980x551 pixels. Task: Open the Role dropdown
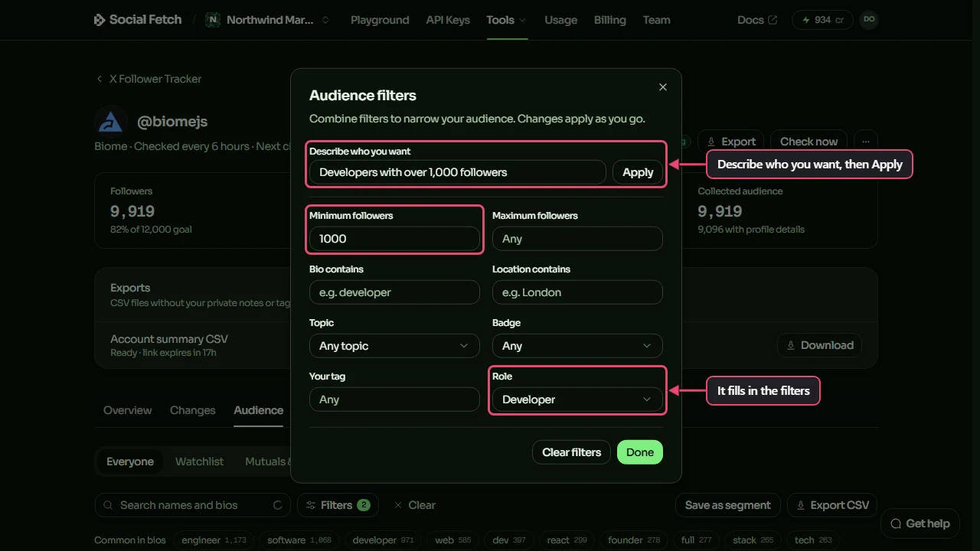(577, 399)
